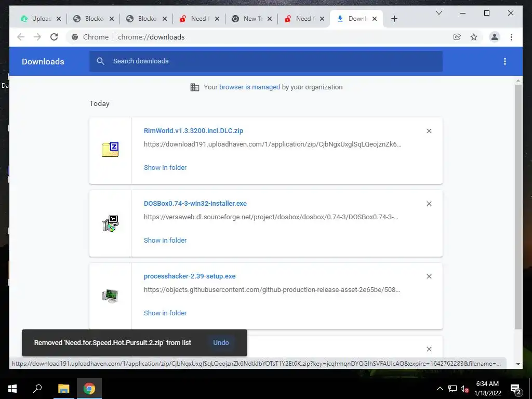Click the DOSBox sourceforge source URL
The image size is (532, 399).
coord(271,217)
